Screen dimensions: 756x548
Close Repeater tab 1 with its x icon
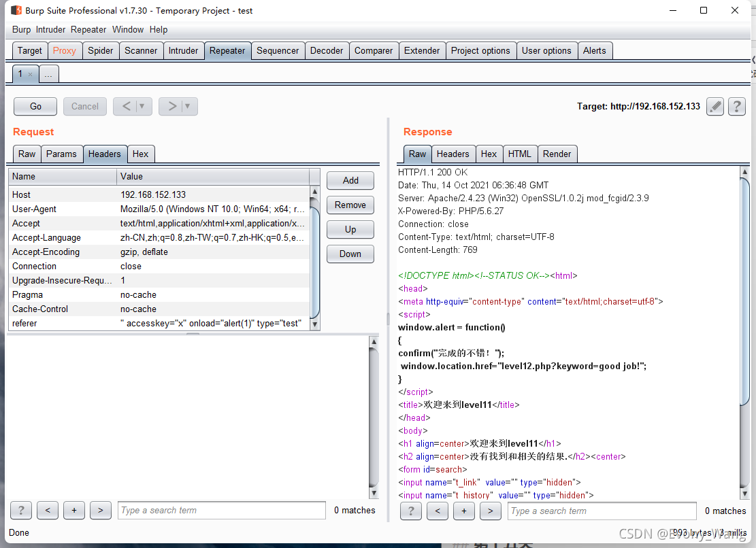[x=31, y=74]
